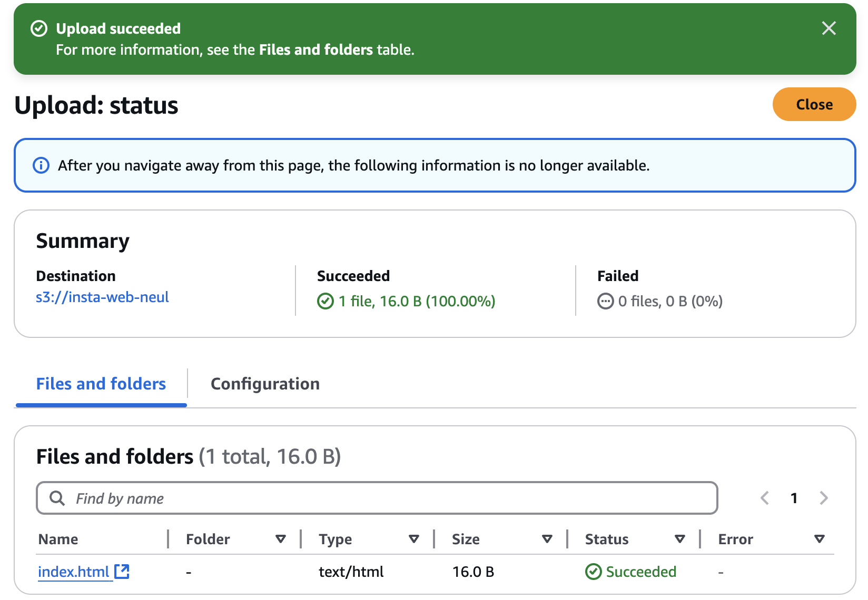Screen dimensions: 868x600
Task: Go to previous page with left chevron
Action: point(765,498)
